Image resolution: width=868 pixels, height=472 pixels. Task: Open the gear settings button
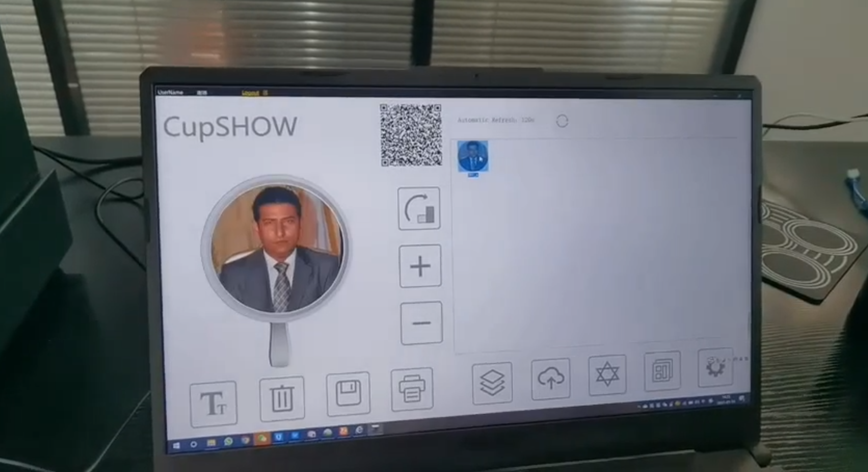pyautogui.click(x=715, y=367)
